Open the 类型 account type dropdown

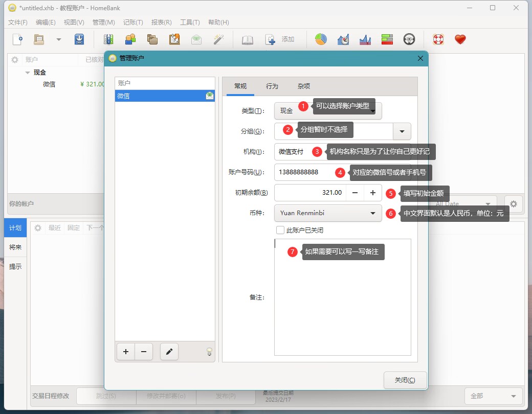click(x=328, y=111)
